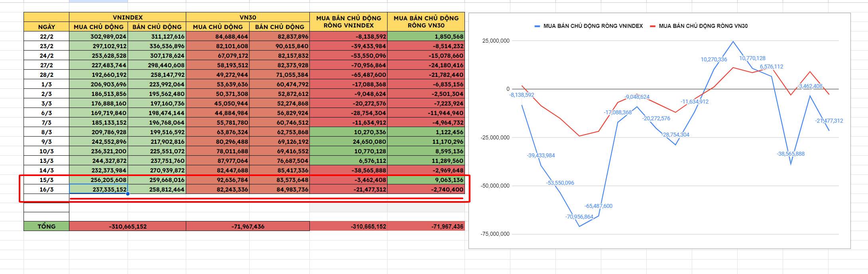Click cell with value -2,740,400
Viewport: 868px width, 274px height.
pos(426,189)
